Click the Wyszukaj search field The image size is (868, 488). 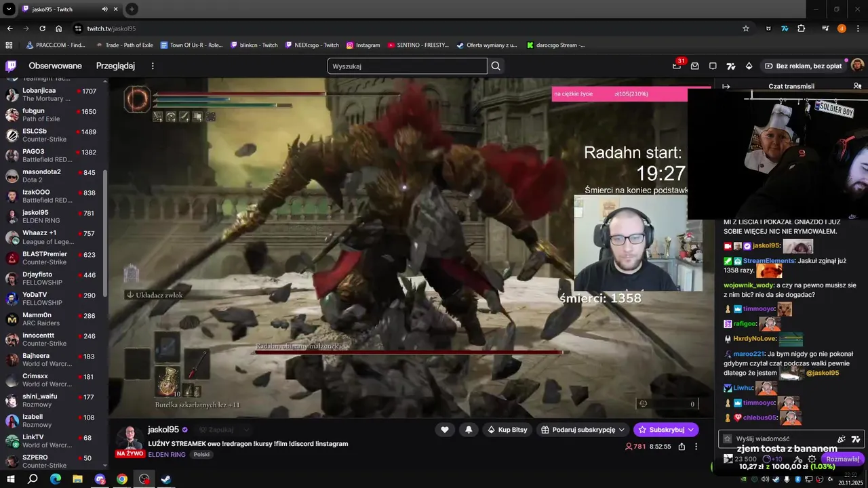(407, 66)
